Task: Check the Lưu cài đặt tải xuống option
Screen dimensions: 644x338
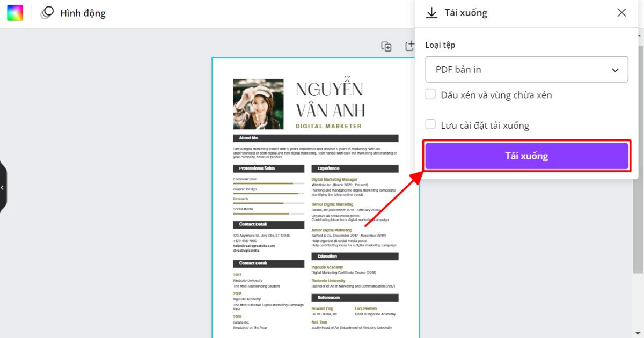Action: pyautogui.click(x=430, y=124)
